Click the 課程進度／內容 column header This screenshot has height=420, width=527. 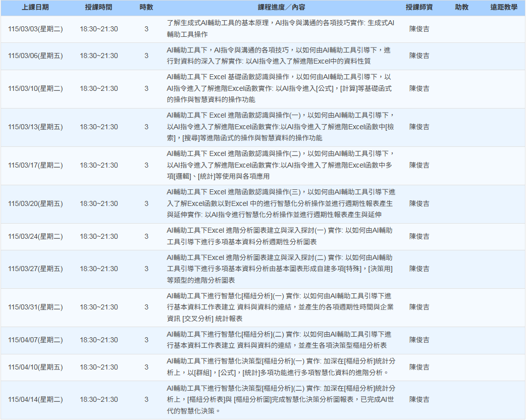tap(281, 8)
